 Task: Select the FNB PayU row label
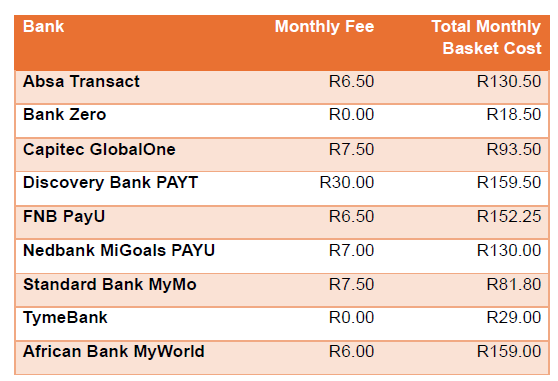pos(64,217)
